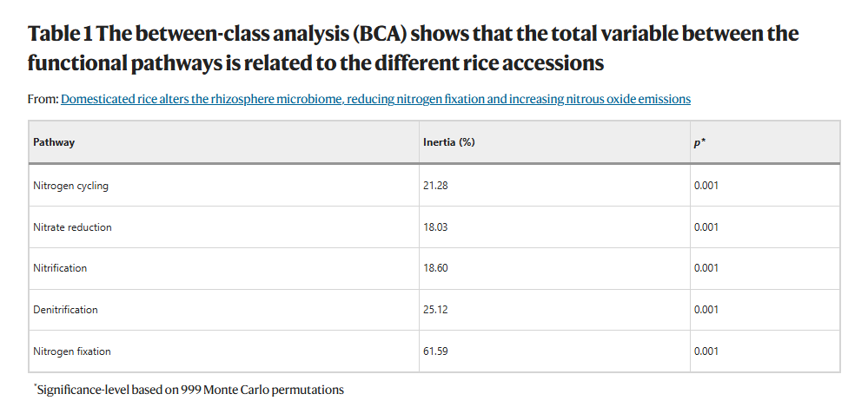868x407 pixels.
Task: Open the Domesticated rice article link
Action: [x=375, y=99]
